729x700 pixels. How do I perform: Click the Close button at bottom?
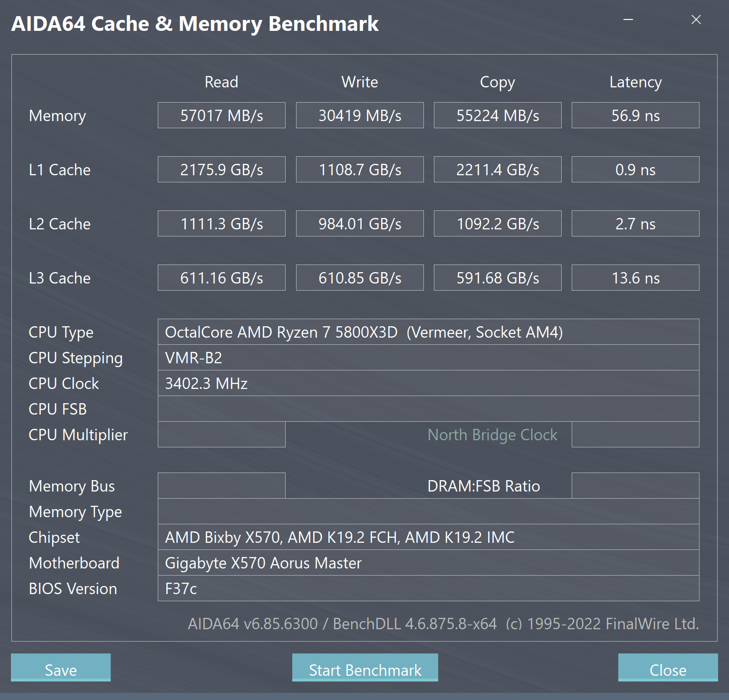668,668
